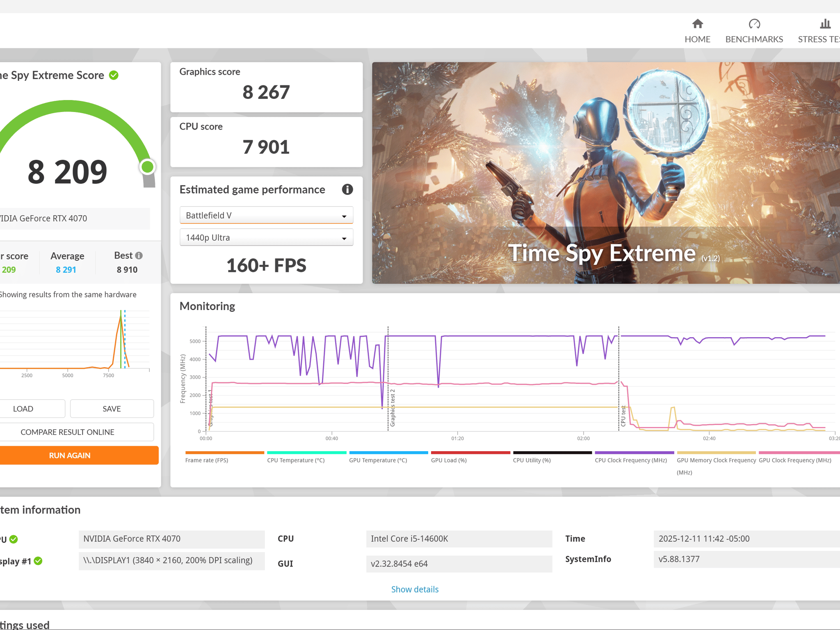The width and height of the screenshot is (840, 630).
Task: Click 'Showing results from the same hardware' text
Action: click(x=68, y=294)
